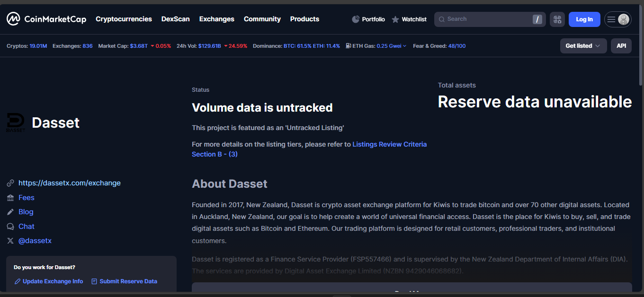This screenshot has width=644, height=297.
Task: Open the Chat link
Action: [x=27, y=227]
